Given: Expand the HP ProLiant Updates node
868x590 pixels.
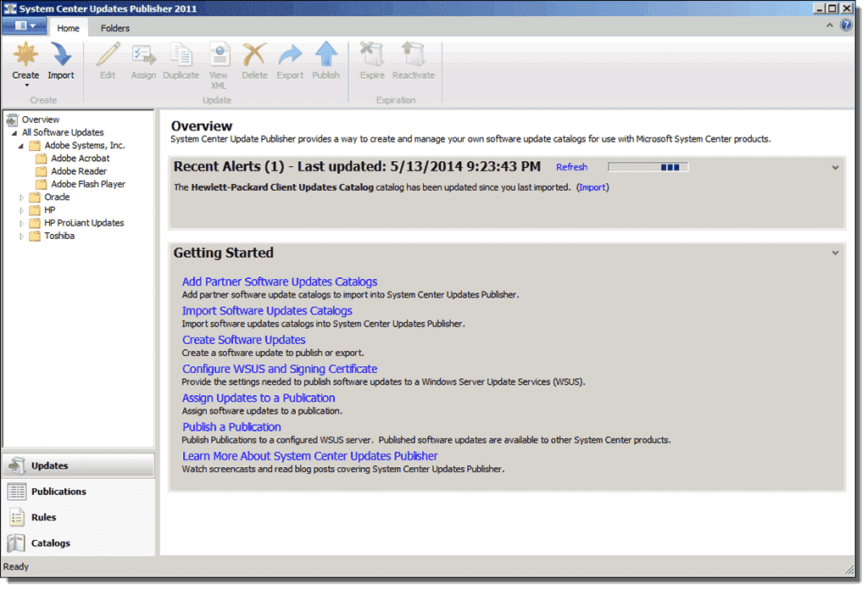Looking at the screenshot, I should 21,224.
